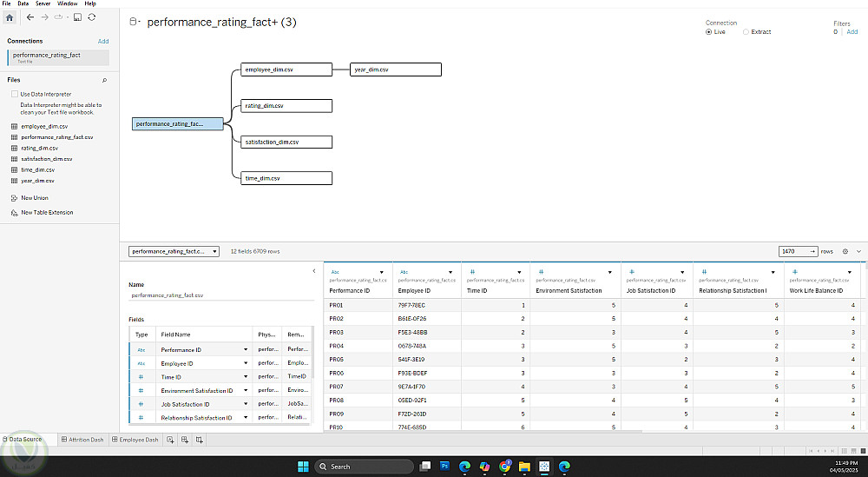Click the new worksheet icon in the bottom tabs
Image resolution: width=868 pixels, height=477 pixels.
point(170,440)
